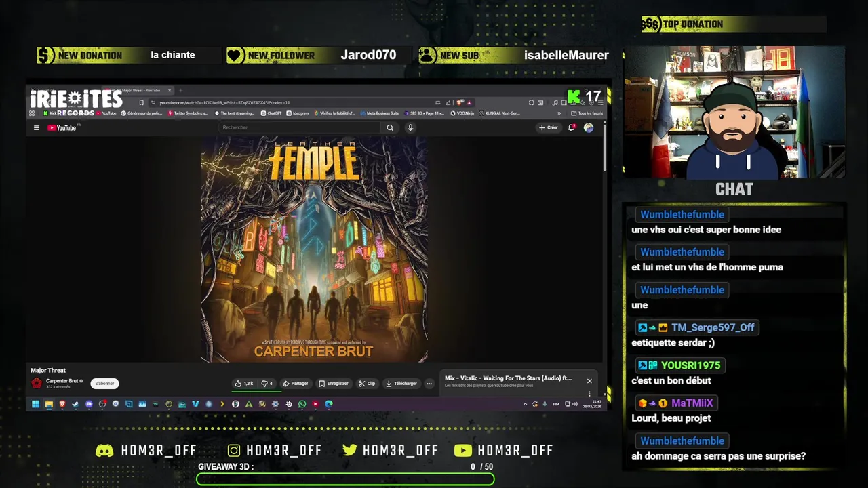The width and height of the screenshot is (868, 488).
Task: Click the Partager share button
Action: (x=295, y=384)
